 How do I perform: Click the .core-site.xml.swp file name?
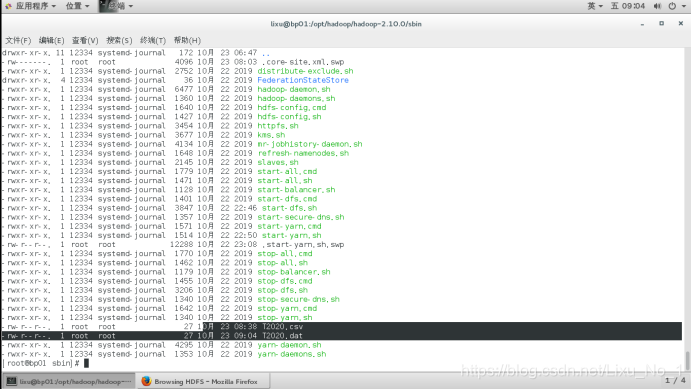[x=303, y=62]
